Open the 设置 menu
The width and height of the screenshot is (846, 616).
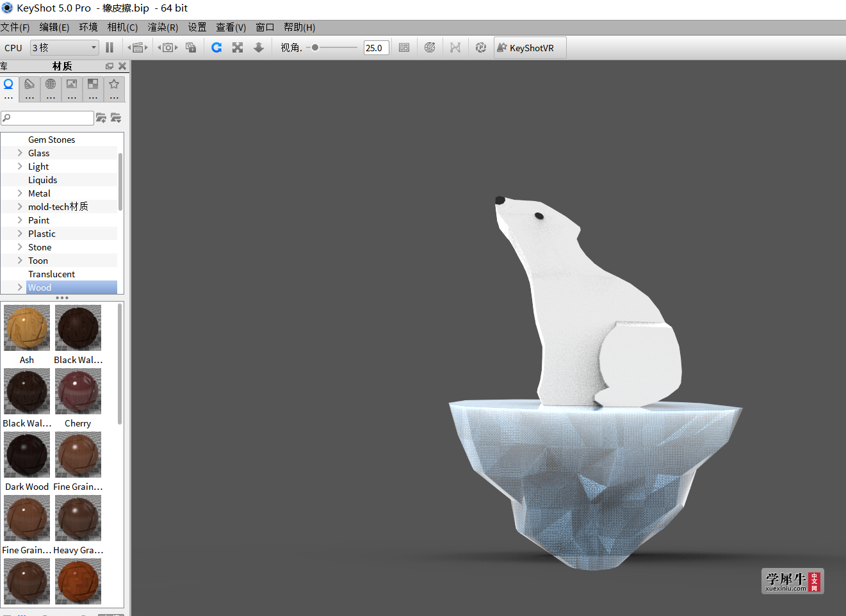197,27
